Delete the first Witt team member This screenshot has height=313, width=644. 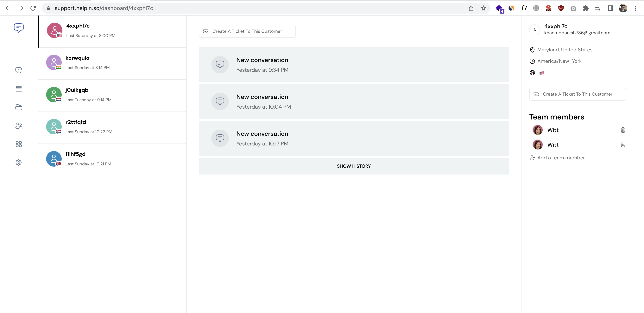(x=623, y=130)
